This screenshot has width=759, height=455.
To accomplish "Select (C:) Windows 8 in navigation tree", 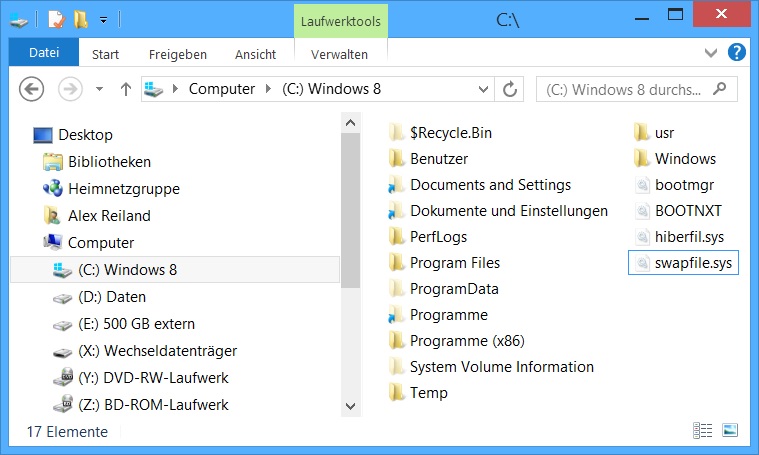I will (175, 270).
